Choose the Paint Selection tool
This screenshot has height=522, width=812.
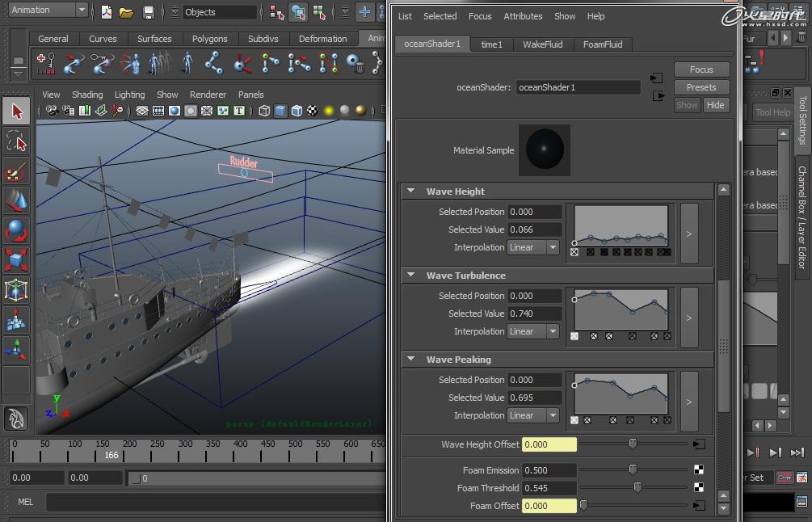[x=17, y=171]
